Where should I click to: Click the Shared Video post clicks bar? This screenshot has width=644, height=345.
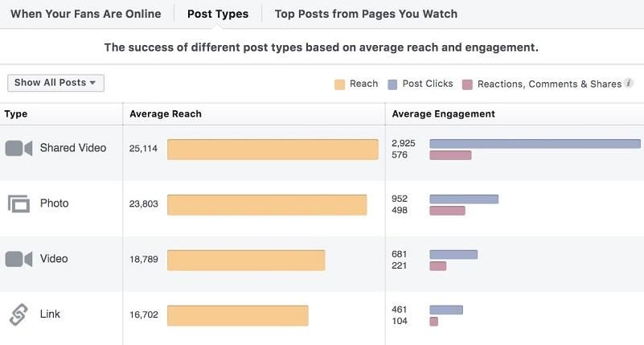535,143
